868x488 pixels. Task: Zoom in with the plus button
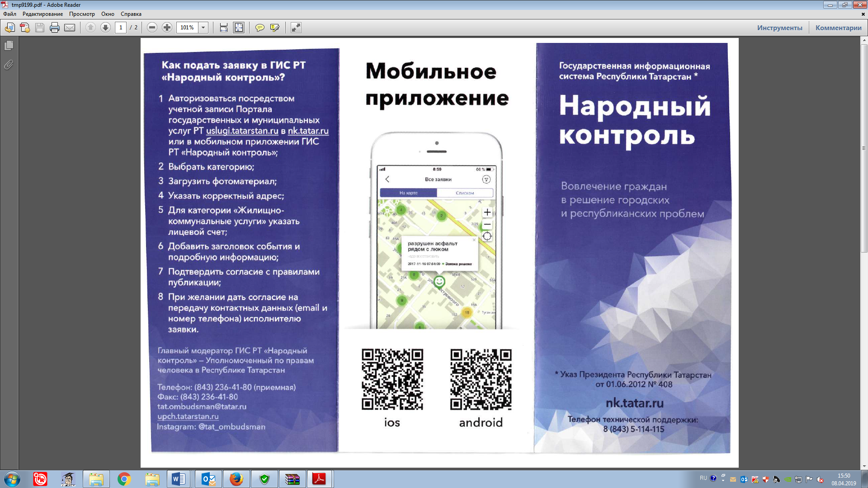pos(167,28)
